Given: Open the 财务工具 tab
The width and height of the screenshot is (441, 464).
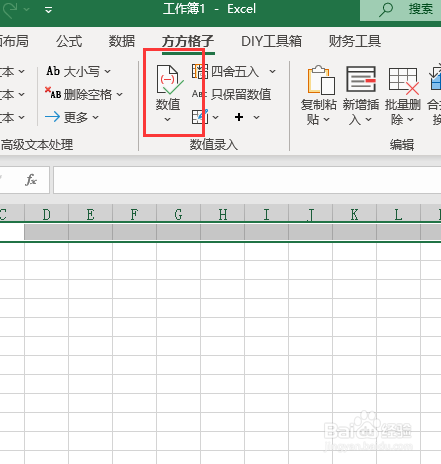Looking at the screenshot, I should [355, 42].
